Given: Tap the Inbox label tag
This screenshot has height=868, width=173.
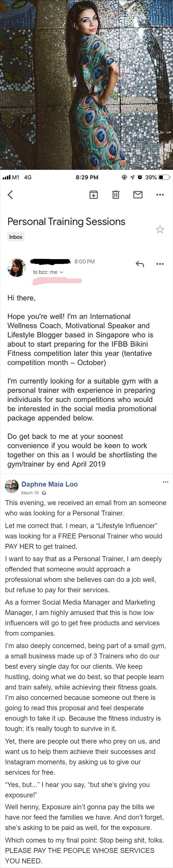Looking at the screenshot, I should tap(16, 237).
